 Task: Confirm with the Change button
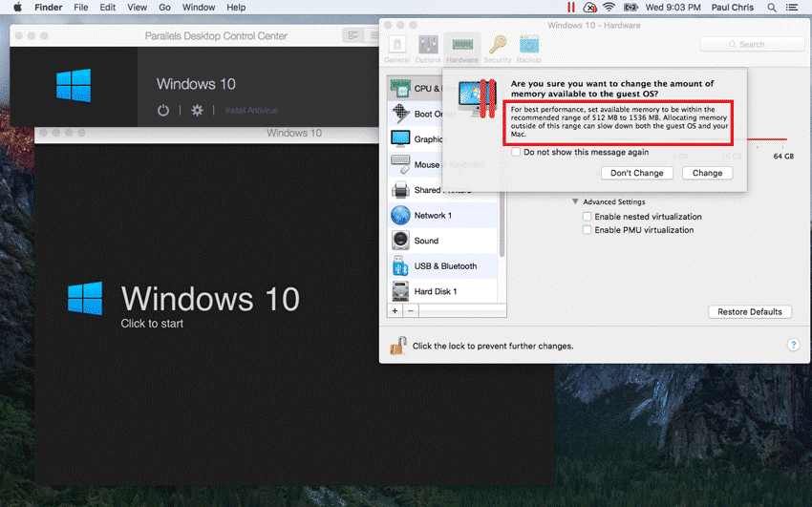(707, 173)
